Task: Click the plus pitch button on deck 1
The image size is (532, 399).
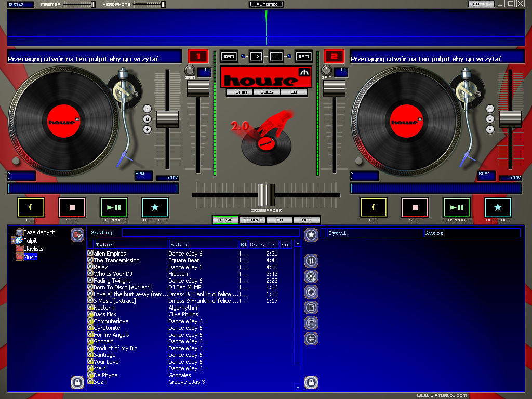Action: point(147,129)
